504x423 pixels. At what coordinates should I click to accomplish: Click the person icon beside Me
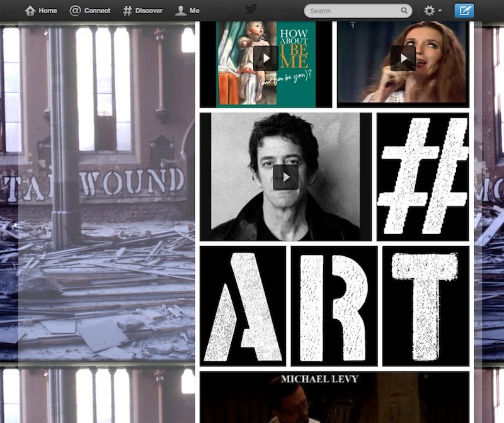(181, 11)
